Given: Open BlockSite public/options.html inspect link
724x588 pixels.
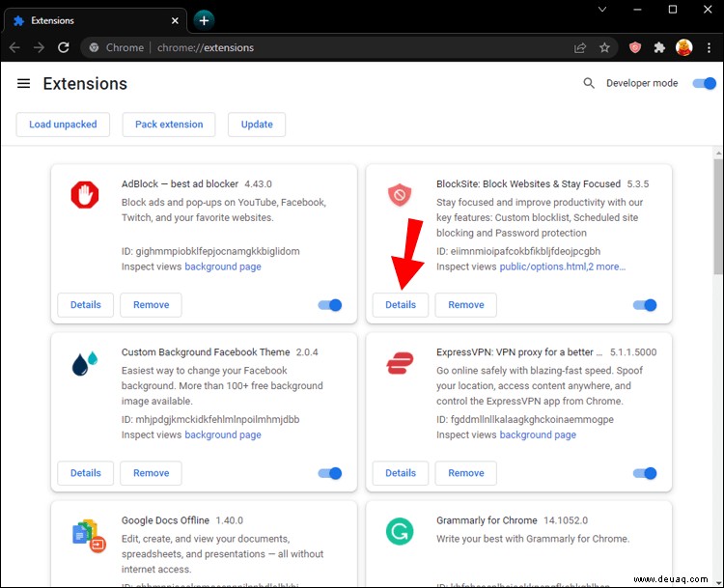Looking at the screenshot, I should point(543,266).
